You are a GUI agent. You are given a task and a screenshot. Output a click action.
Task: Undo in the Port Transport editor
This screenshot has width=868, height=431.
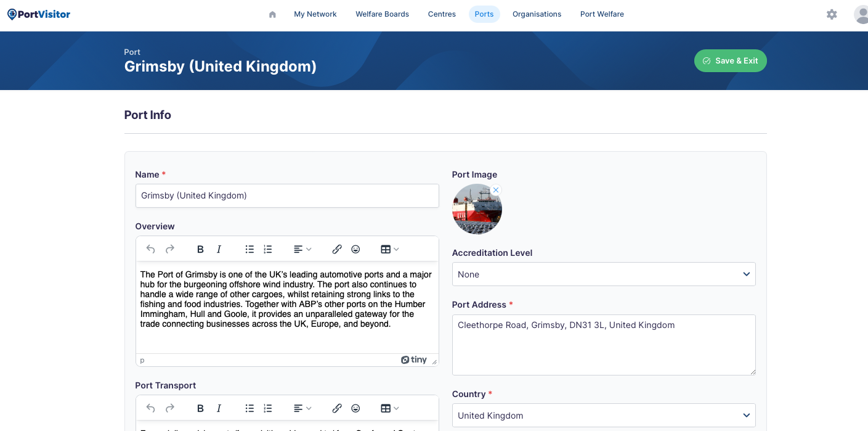pyautogui.click(x=150, y=408)
